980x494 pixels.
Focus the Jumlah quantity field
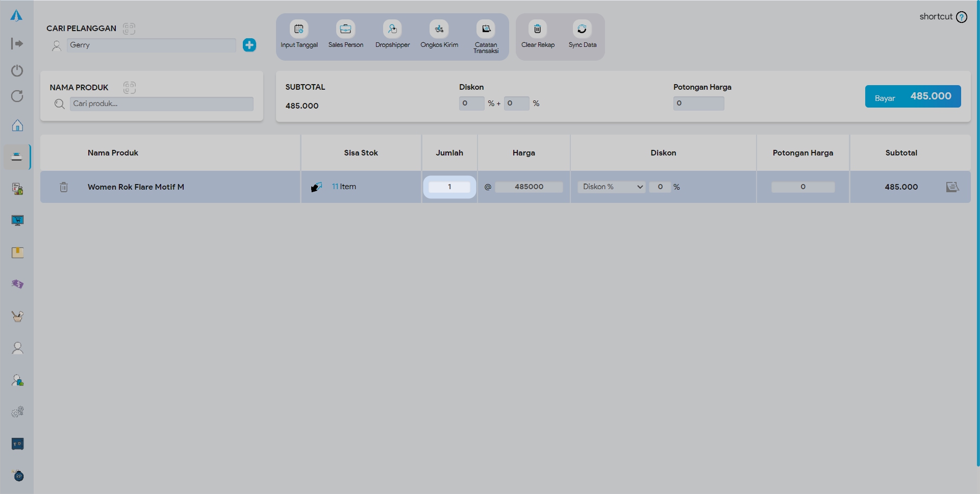click(449, 187)
